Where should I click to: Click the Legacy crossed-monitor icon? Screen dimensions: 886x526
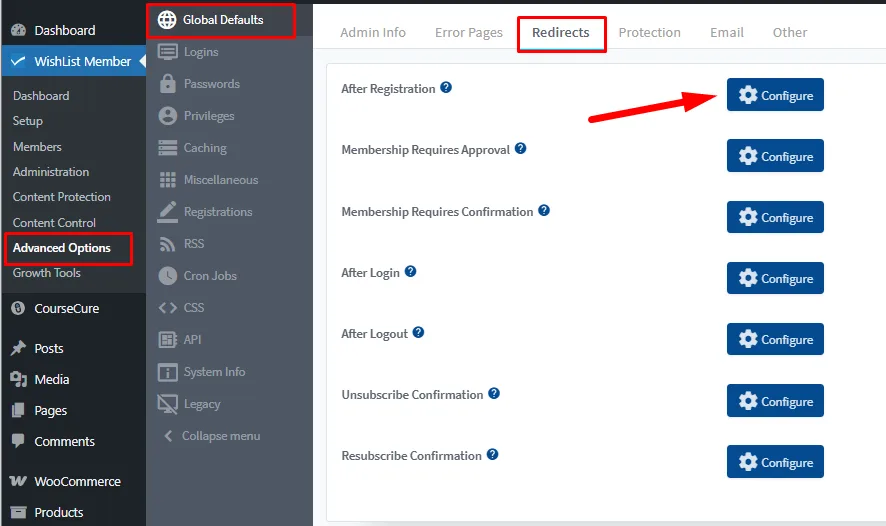coord(167,404)
